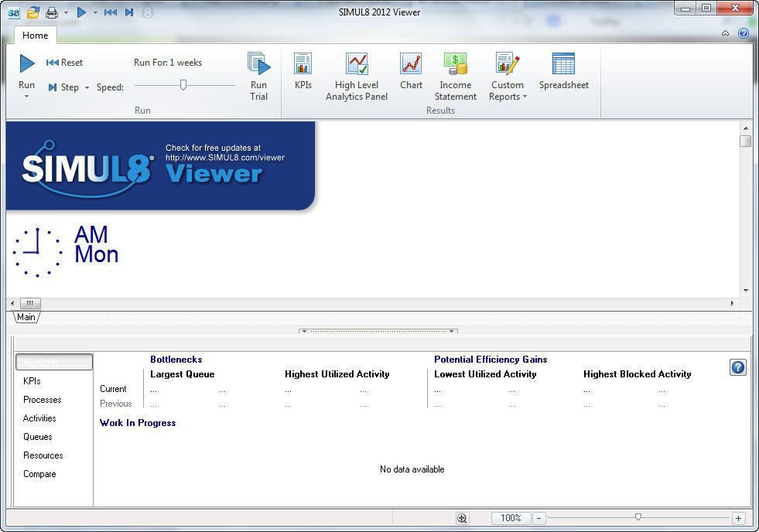This screenshot has width=759, height=532.
Task: Reset the simulation clock
Action: tap(64, 63)
